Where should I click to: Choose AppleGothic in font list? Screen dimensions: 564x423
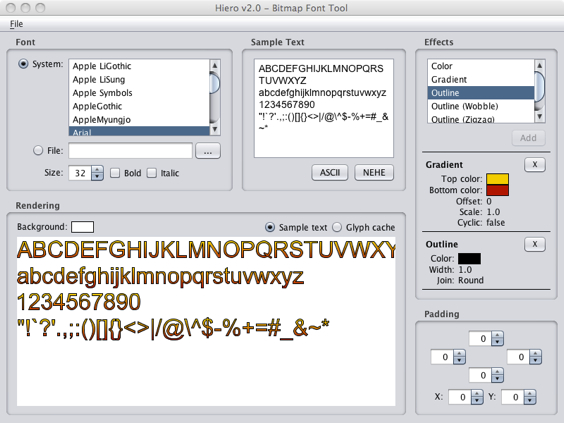138,106
